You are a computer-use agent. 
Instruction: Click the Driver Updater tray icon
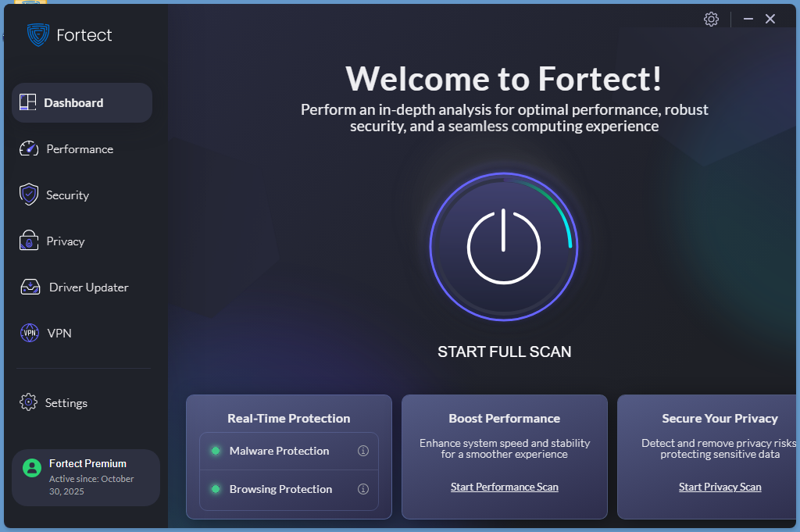click(x=30, y=287)
